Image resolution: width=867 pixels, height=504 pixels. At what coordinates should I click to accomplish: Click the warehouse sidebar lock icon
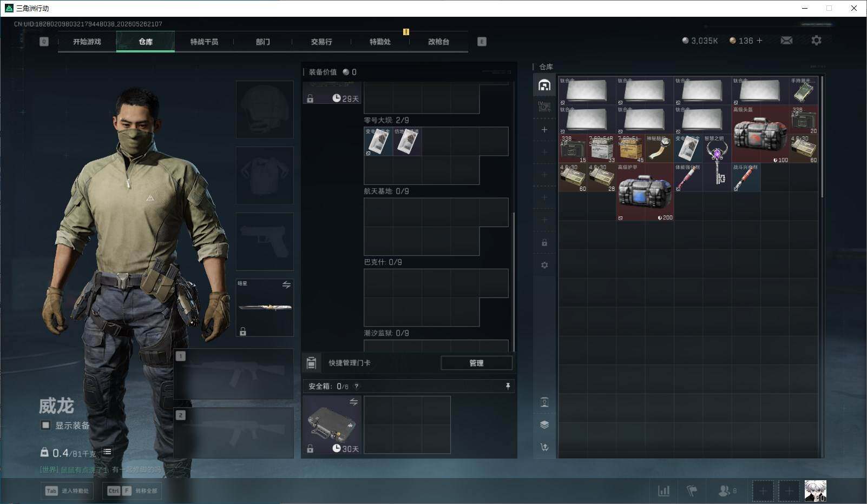(544, 243)
